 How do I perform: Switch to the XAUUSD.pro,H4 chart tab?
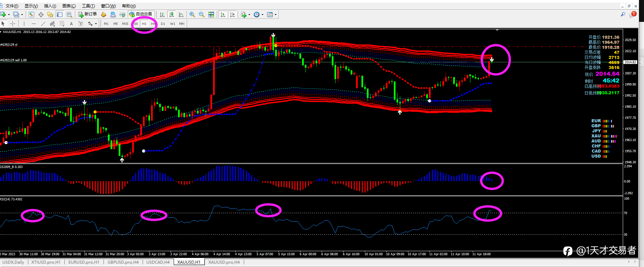224,262
